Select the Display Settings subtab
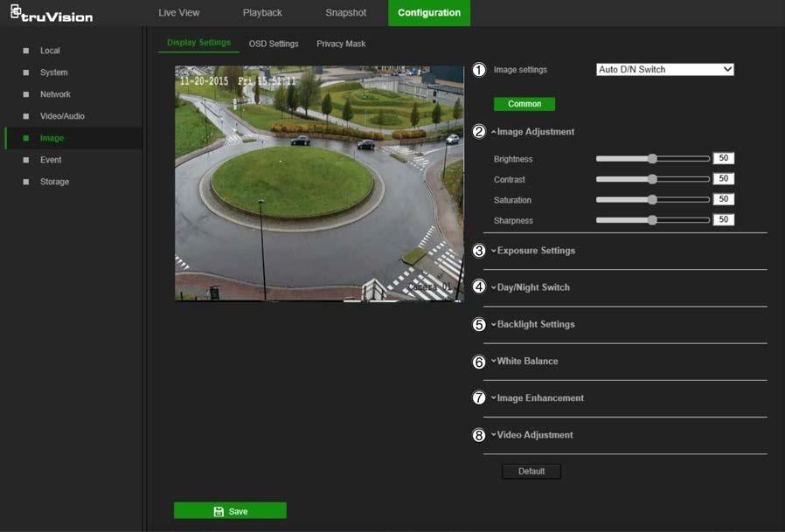Image resolution: width=785 pixels, height=532 pixels. click(x=198, y=43)
